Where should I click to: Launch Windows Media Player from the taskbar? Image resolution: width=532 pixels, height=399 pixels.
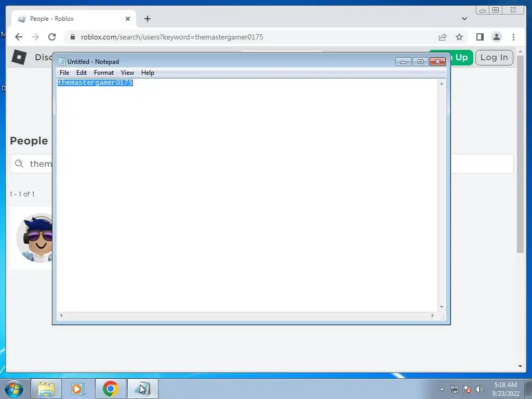pyautogui.click(x=78, y=389)
